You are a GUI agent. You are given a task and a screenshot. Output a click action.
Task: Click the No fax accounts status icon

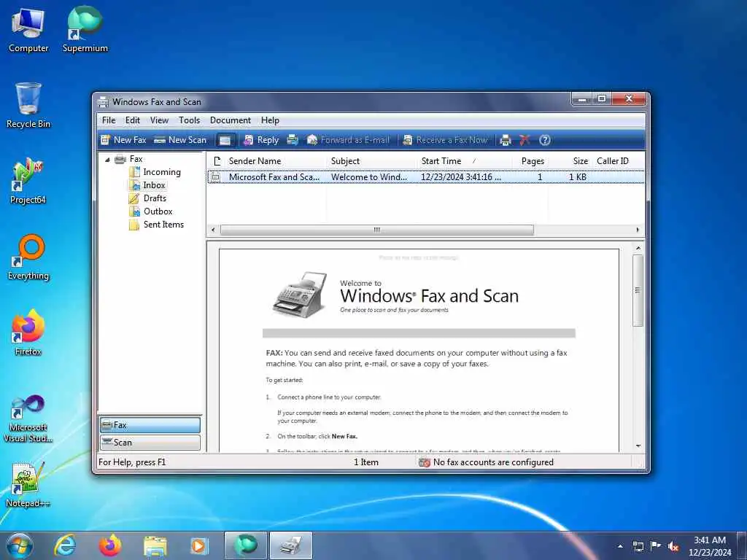point(424,462)
